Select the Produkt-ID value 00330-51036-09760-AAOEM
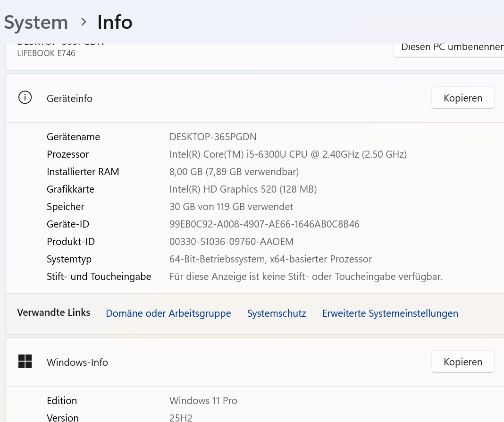The height and width of the screenshot is (422, 504). 231,242
